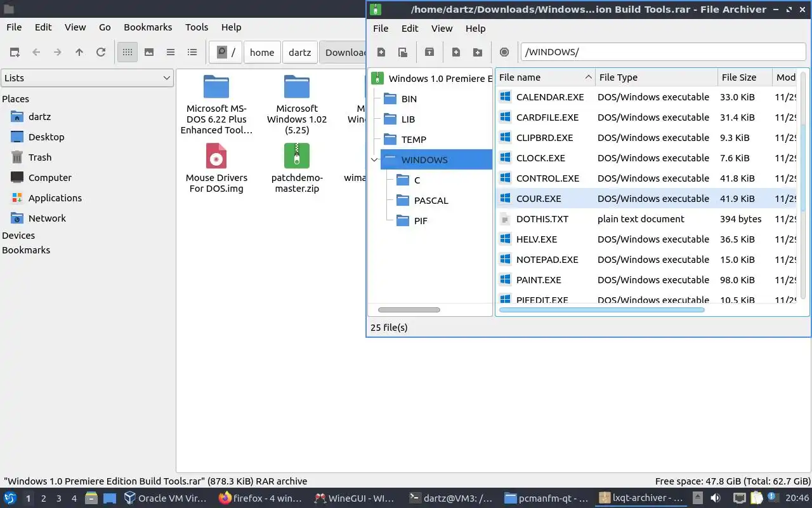The height and width of the screenshot is (508, 812).
Task: Open the File Archiver Edit menu
Action: click(x=410, y=29)
